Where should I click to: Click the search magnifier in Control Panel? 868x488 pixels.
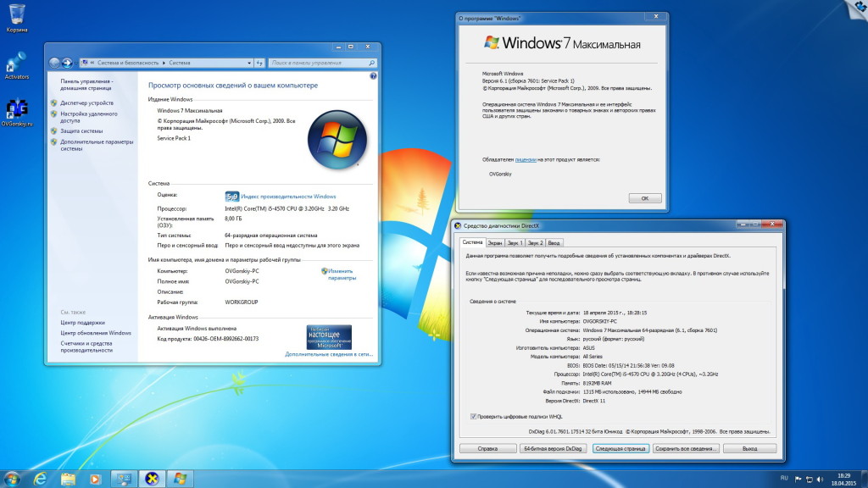pos(372,63)
